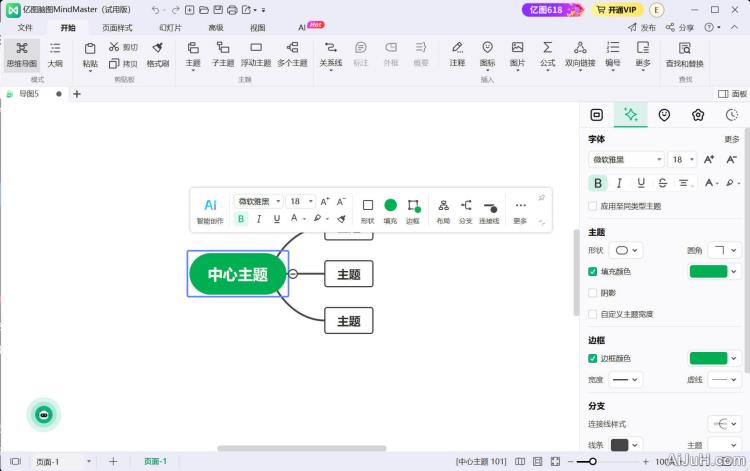This screenshot has width=750, height=471.
Task: Click 更多 link in 字体 section
Action: 731,139
